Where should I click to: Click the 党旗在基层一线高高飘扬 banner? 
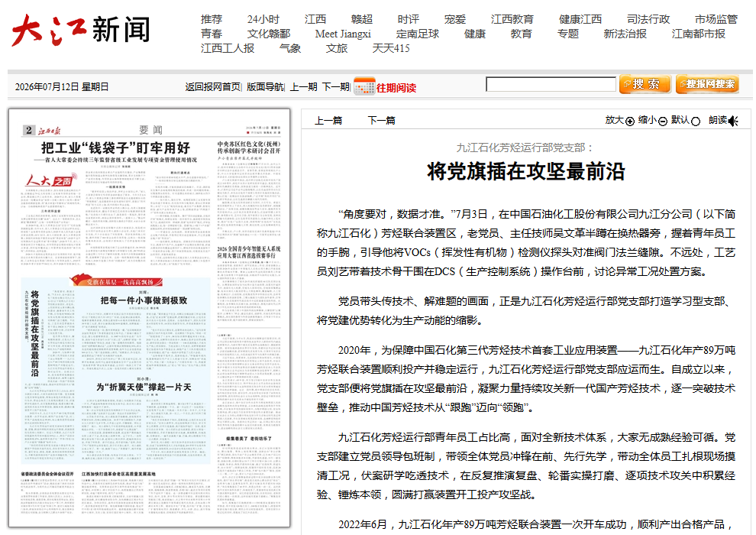(x=116, y=281)
